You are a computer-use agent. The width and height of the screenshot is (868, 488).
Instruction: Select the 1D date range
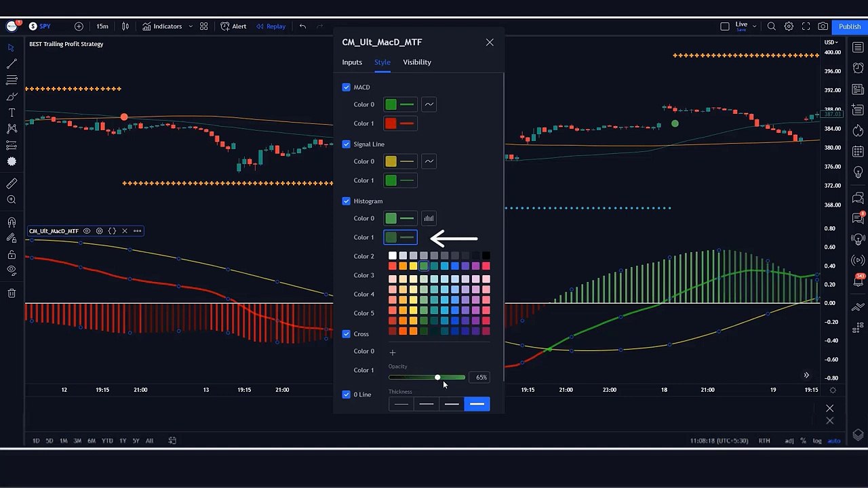tap(36, 441)
